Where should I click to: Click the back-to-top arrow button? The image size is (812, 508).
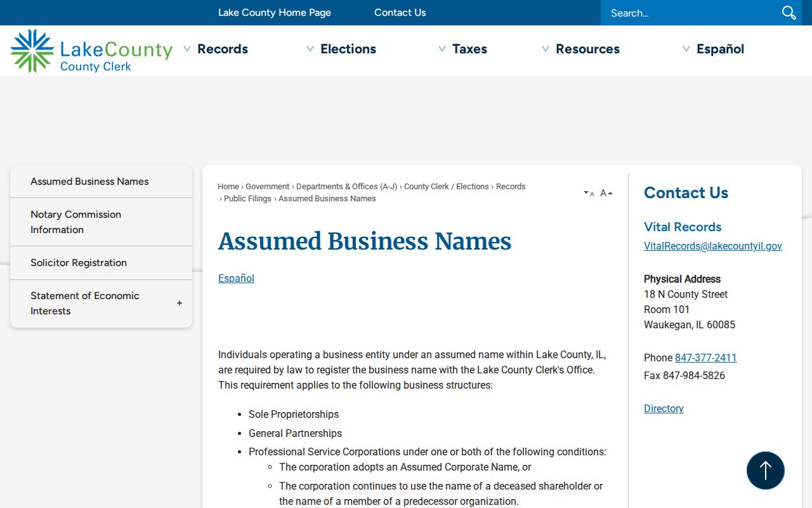[x=766, y=471]
